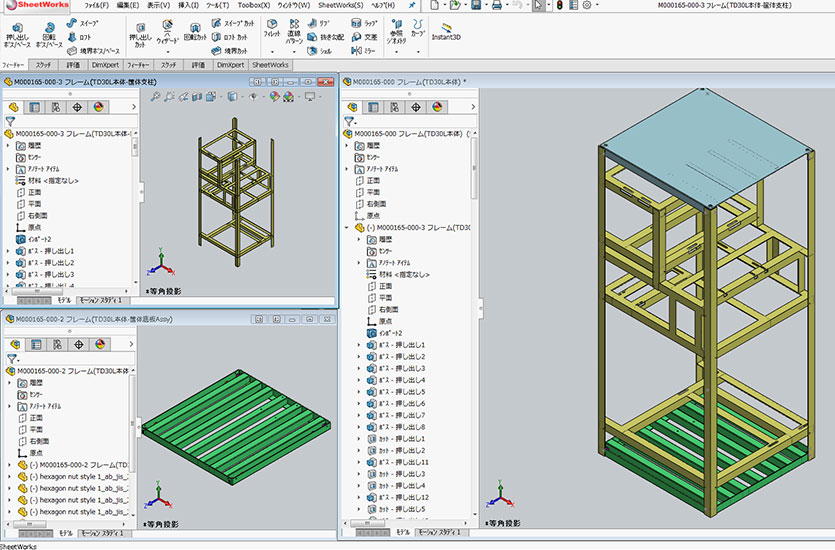Click モデル tab in M000165-000 assembly window
Screen dimensions: 835x550
(403, 532)
